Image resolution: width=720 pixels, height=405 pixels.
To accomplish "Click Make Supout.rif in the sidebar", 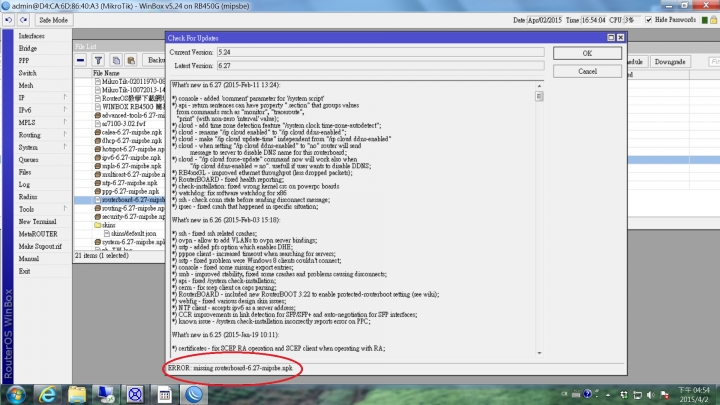I will (x=40, y=247).
